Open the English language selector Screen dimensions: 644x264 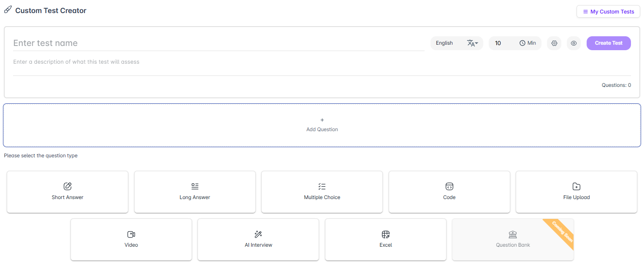[x=444, y=43]
